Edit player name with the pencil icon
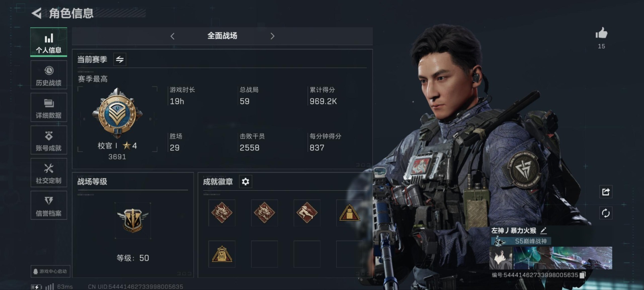This screenshot has width=644, height=290. click(544, 231)
